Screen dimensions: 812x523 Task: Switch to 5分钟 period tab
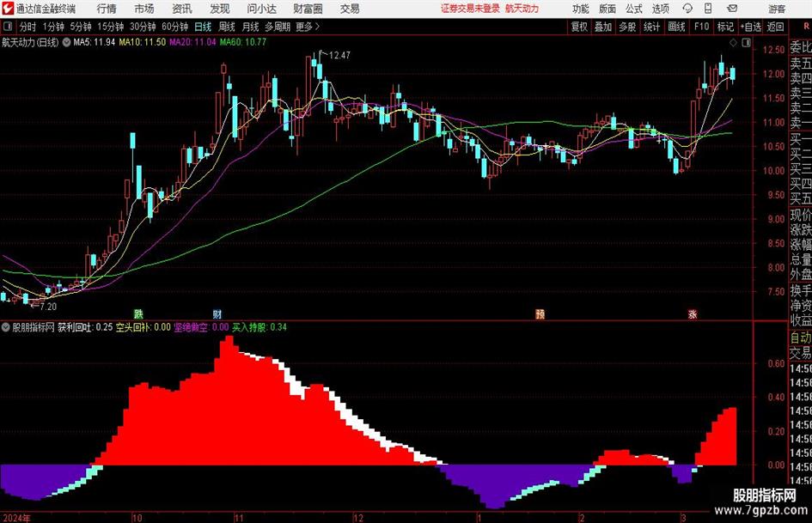coord(81,27)
